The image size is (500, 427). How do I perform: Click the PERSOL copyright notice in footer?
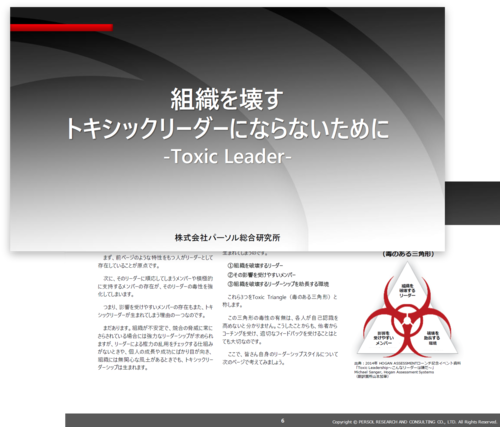coord(414,422)
